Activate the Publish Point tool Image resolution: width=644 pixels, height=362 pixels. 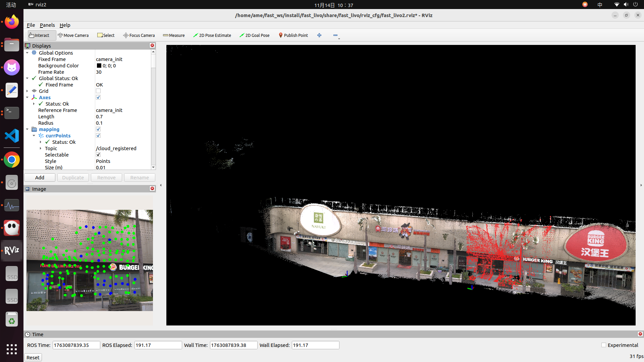pos(293,35)
